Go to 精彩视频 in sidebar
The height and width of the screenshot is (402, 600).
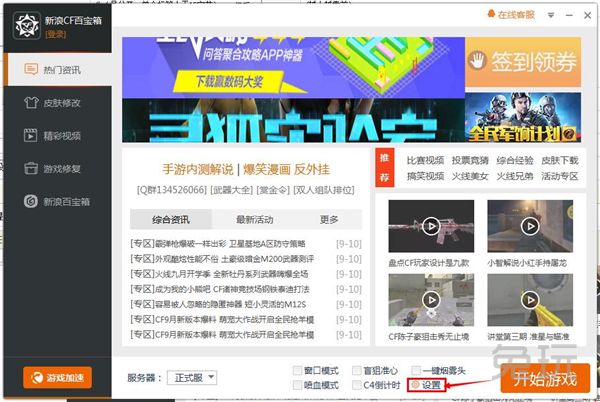point(56,135)
